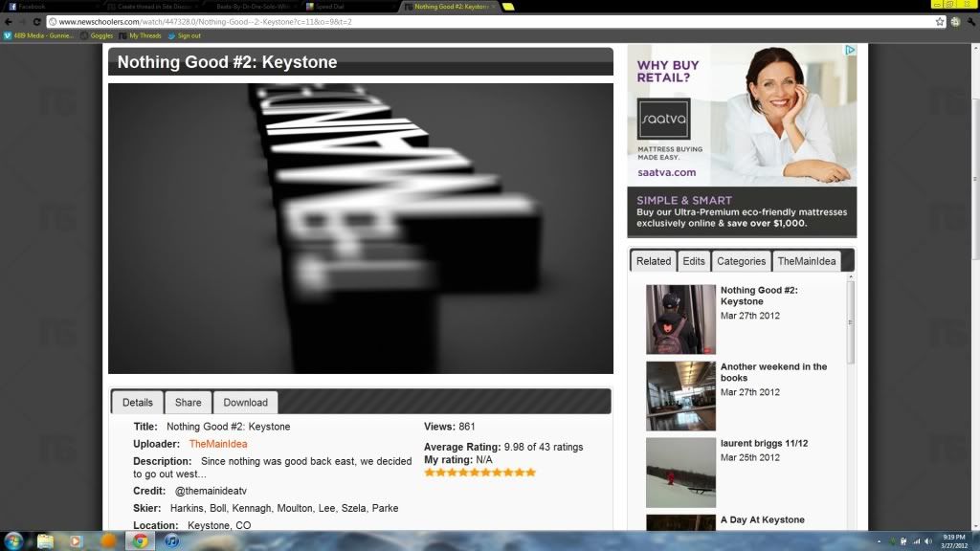The width and height of the screenshot is (980, 551).
Task: Open the My Threads bookmark
Action: (x=145, y=35)
